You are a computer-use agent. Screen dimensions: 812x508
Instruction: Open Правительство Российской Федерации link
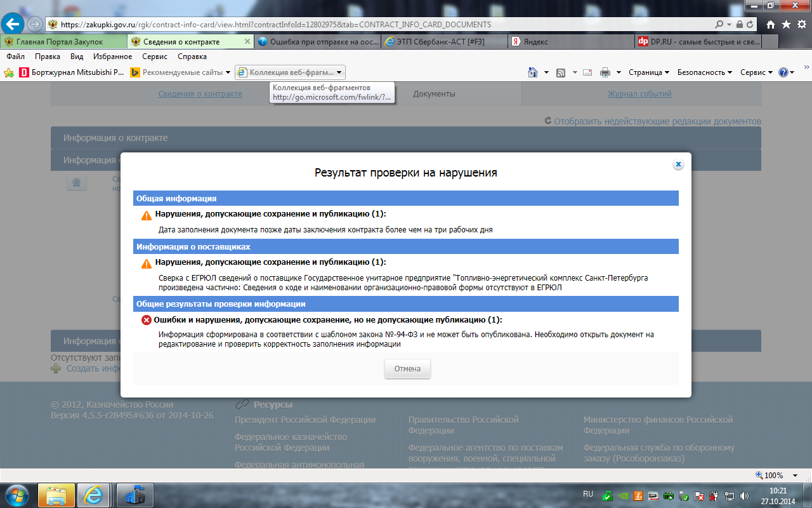(x=464, y=425)
